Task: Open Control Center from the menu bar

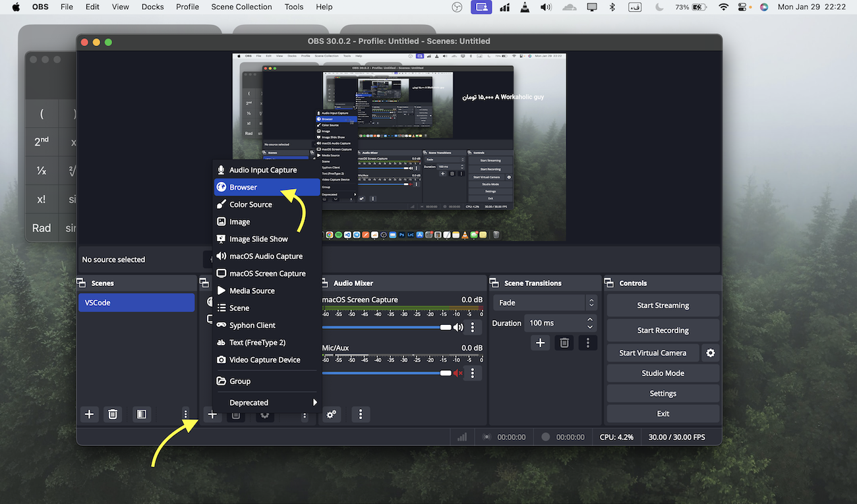Action: pyautogui.click(x=742, y=7)
